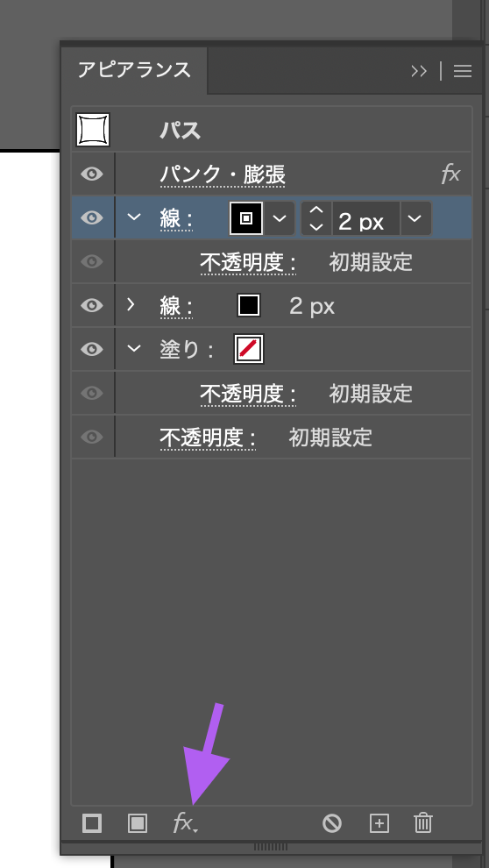Add new fill icon in panel footer

tap(138, 822)
